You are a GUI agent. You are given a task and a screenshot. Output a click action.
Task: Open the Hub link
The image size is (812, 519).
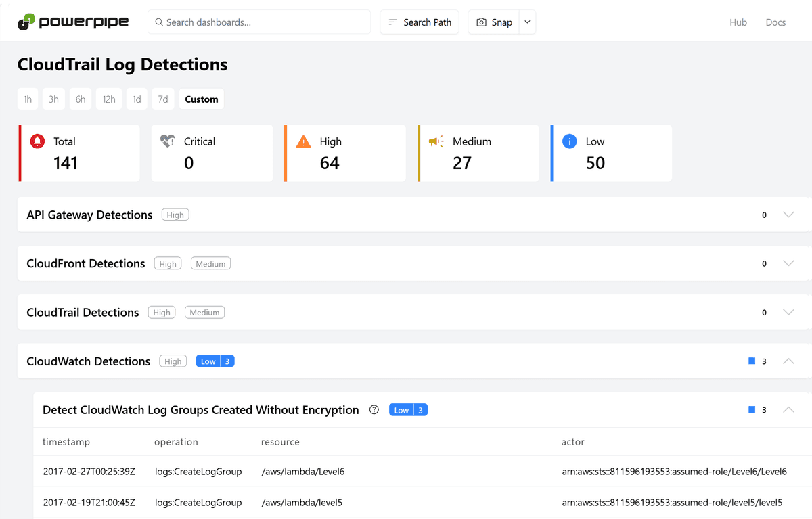pos(738,22)
